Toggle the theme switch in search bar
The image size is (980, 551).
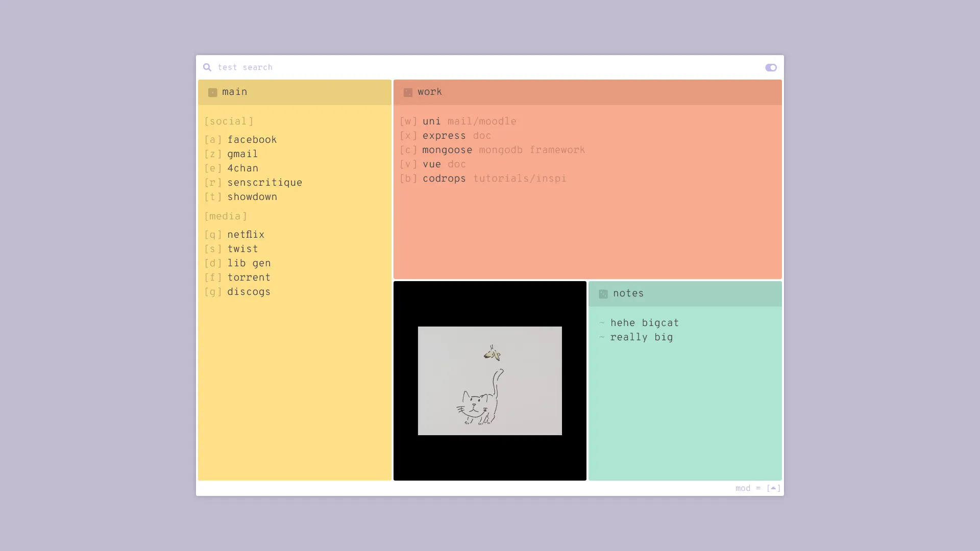[x=771, y=67]
